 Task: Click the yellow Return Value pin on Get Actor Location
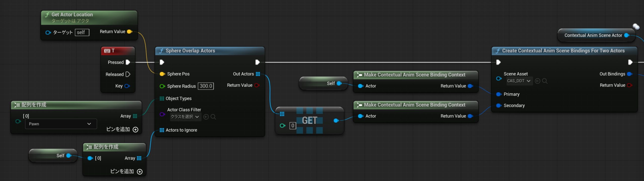click(129, 31)
